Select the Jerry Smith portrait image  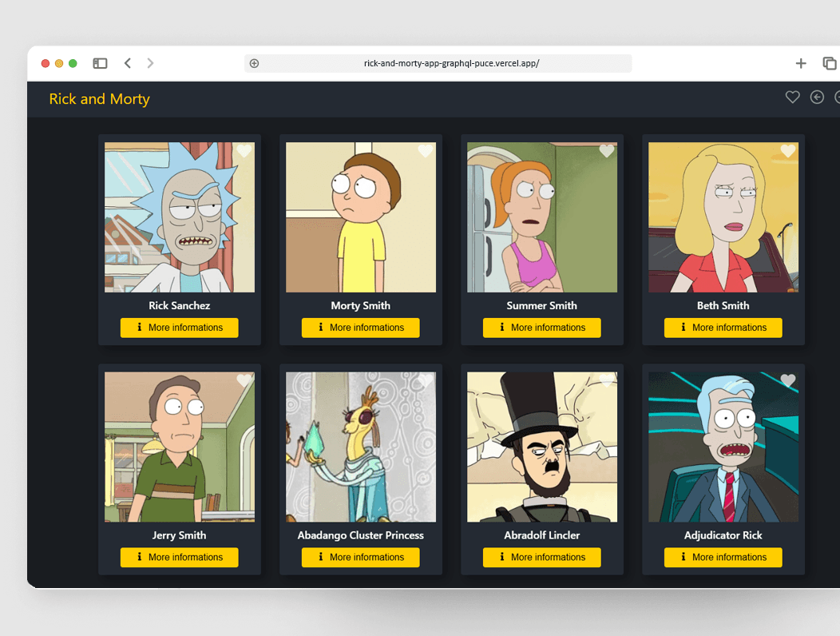pos(180,447)
